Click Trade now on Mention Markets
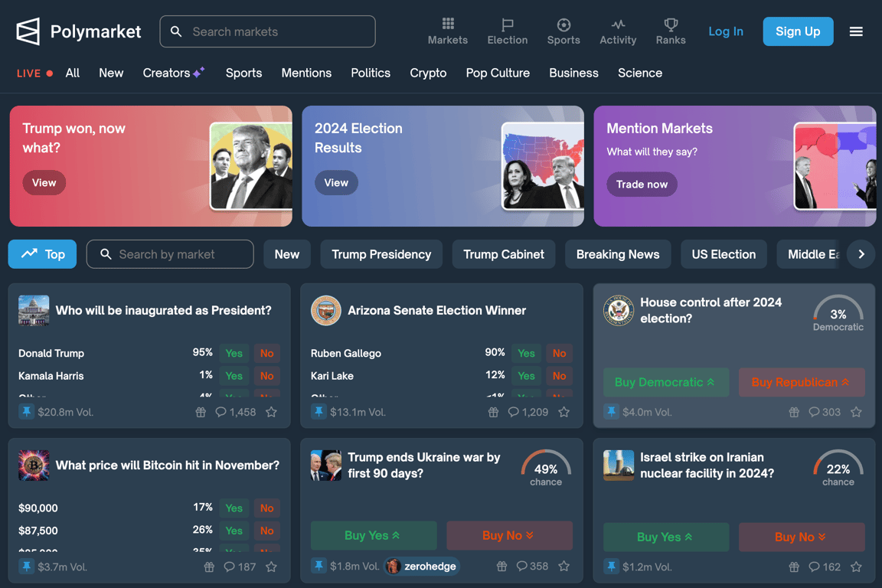 click(642, 184)
